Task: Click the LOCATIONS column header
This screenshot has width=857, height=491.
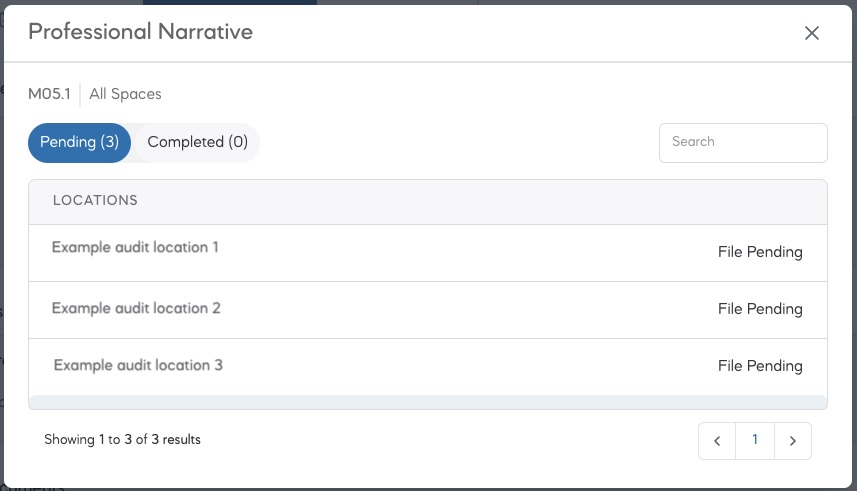Action: (95, 200)
